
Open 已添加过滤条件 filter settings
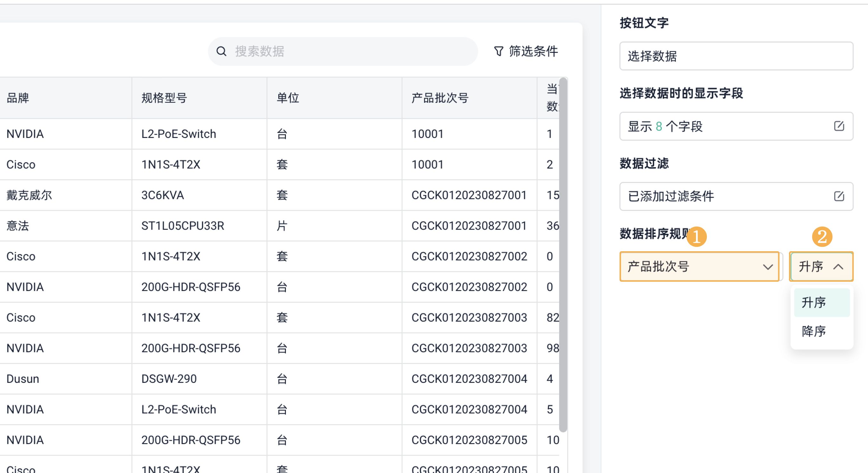725,196
